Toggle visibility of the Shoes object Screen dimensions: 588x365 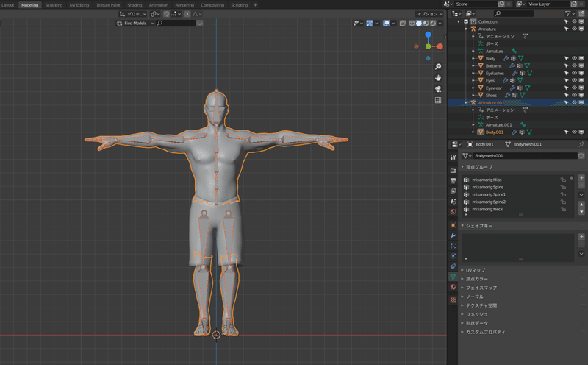click(574, 95)
